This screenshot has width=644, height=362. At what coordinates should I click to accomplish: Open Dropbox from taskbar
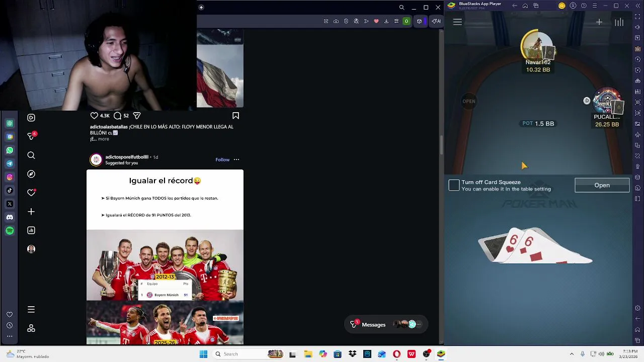coord(352,354)
